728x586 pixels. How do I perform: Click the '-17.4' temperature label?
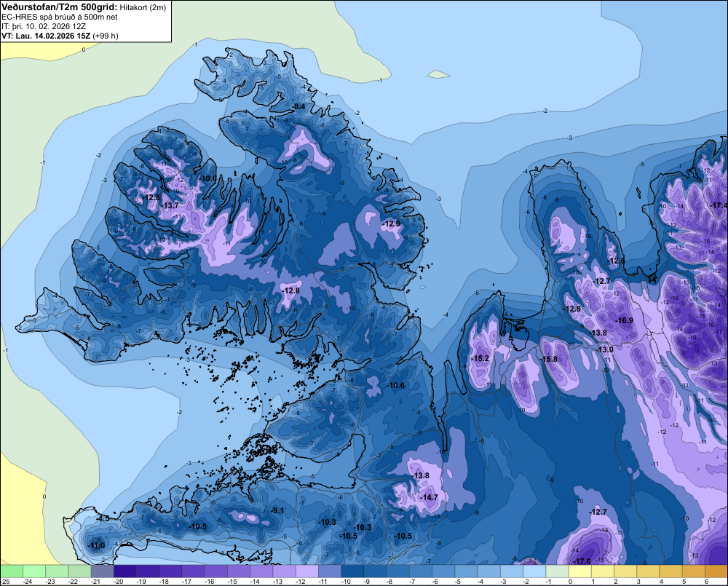(x=719, y=205)
